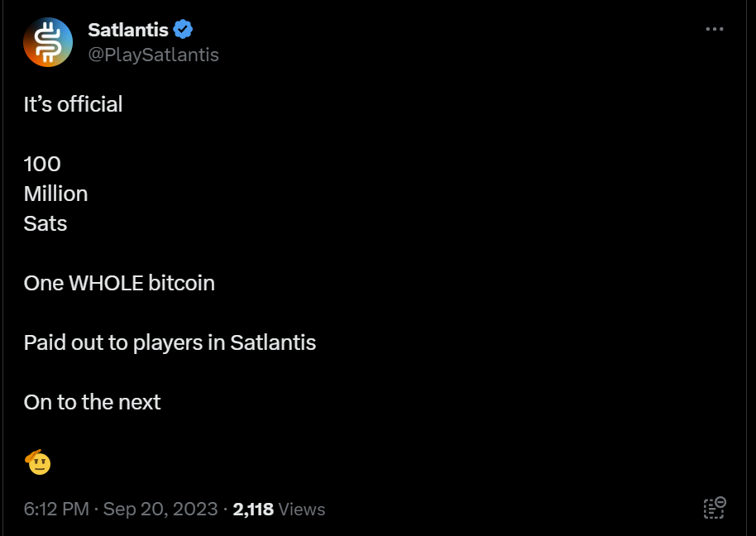Viewport: 756px width, 536px height.
Task: Open the @PlaySatlantis handle link
Action: [x=153, y=55]
